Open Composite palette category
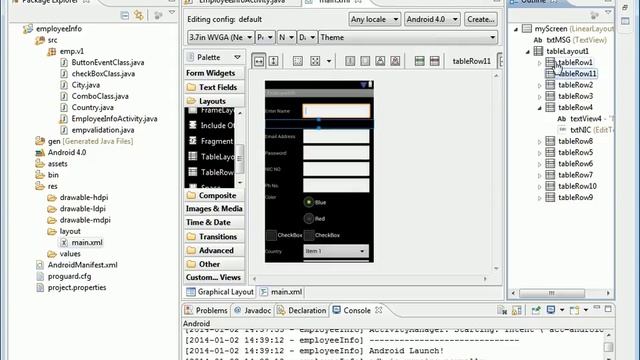This screenshot has height=360, width=640. click(214, 196)
